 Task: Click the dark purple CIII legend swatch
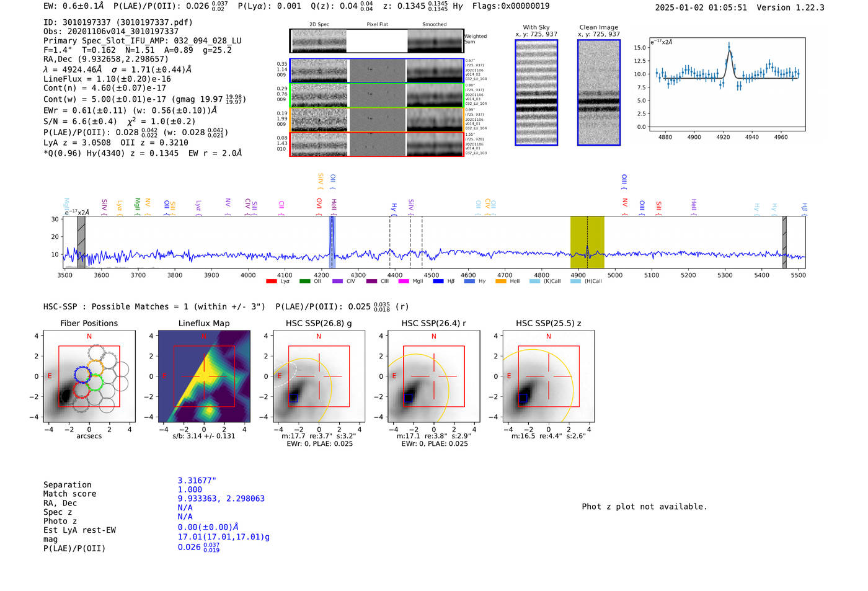[x=371, y=281]
